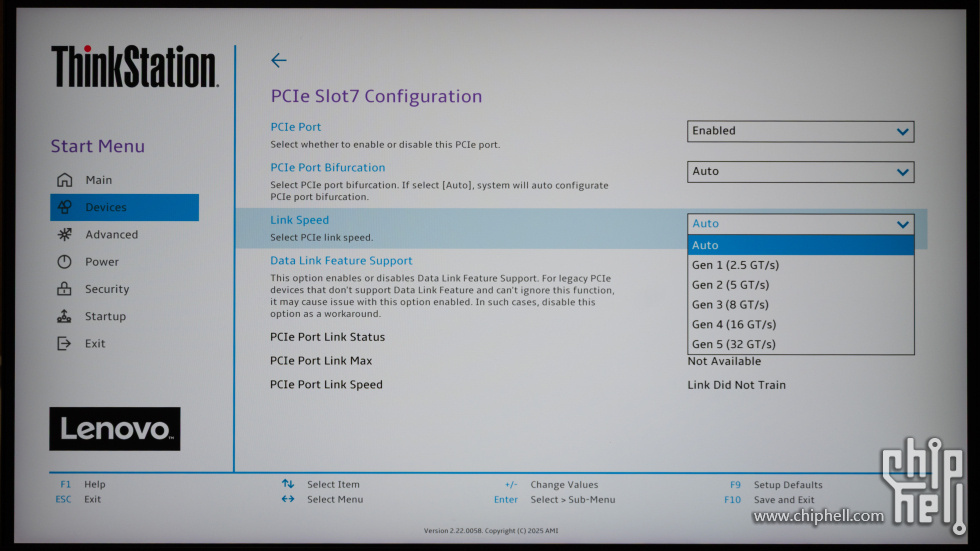
Task: Open the PCIe Port dropdown
Action: (x=800, y=131)
